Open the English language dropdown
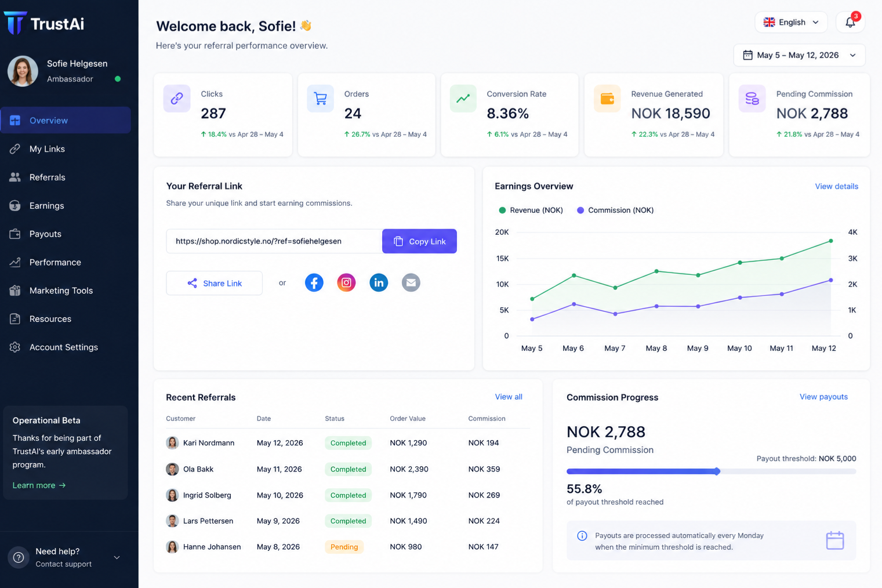 791,22
